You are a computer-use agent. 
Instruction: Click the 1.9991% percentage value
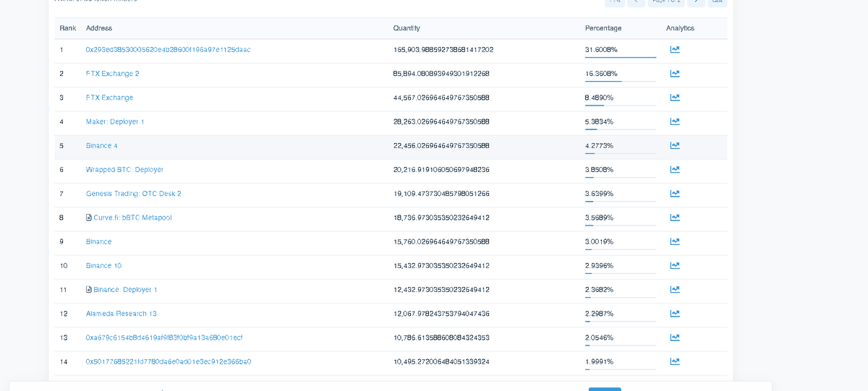(599, 361)
